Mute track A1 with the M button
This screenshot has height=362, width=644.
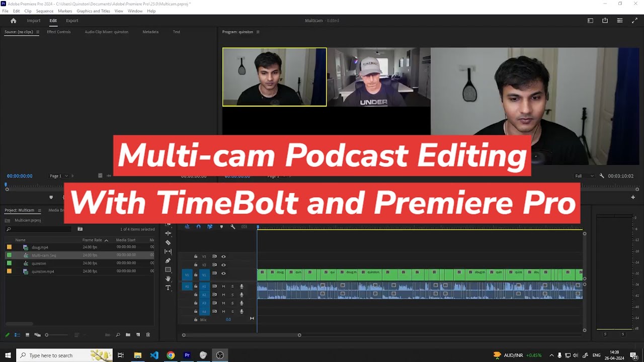coord(223,287)
